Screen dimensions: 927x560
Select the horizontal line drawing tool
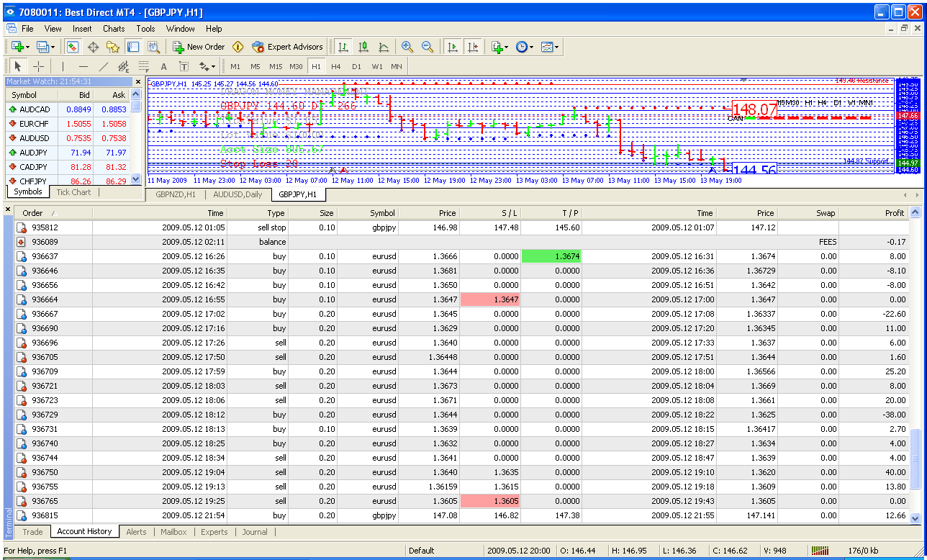click(x=84, y=66)
